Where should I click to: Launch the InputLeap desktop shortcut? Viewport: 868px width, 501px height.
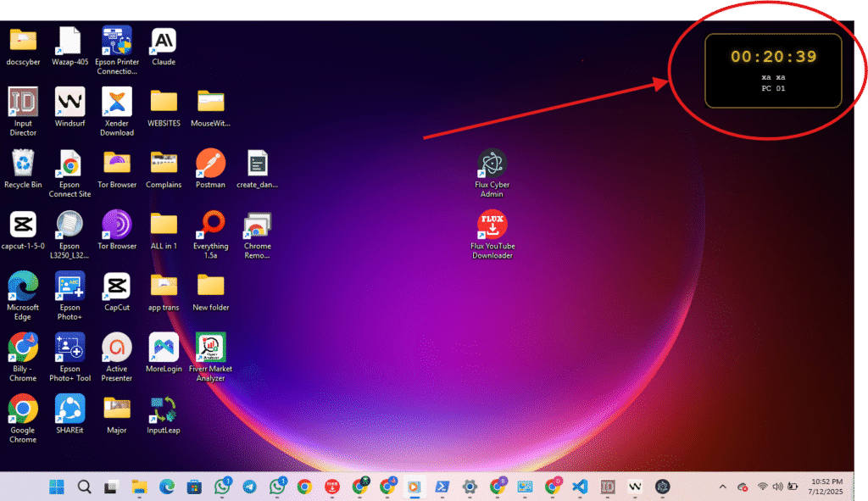[164, 409]
